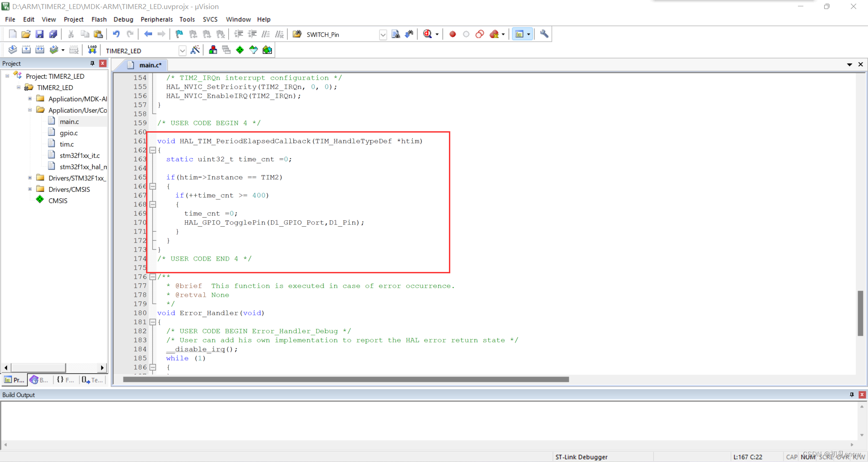Undo the last edit

coord(116,34)
